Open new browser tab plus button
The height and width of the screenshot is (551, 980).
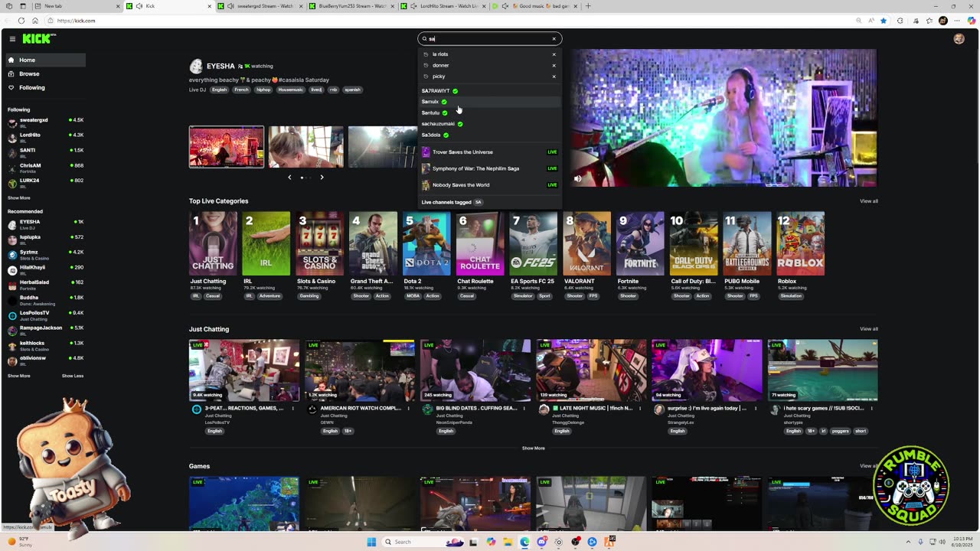[588, 6]
